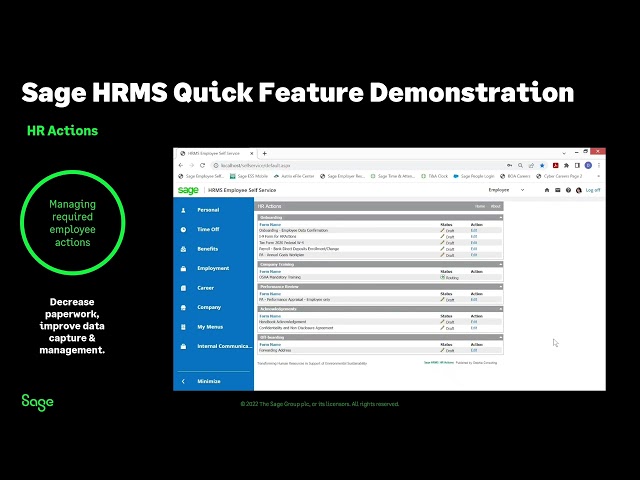Edit the PA Annual Goals Workplan form
The height and width of the screenshot is (480, 640).
coord(474,255)
